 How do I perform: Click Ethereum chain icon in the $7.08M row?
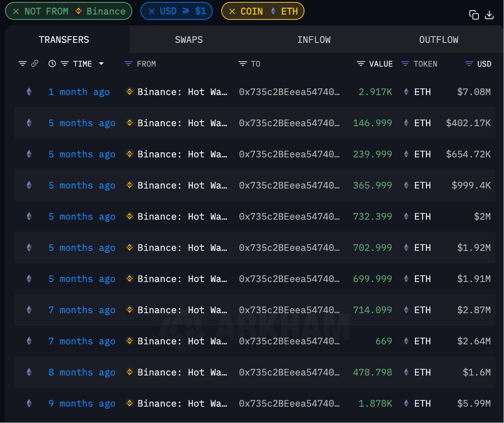point(29,92)
